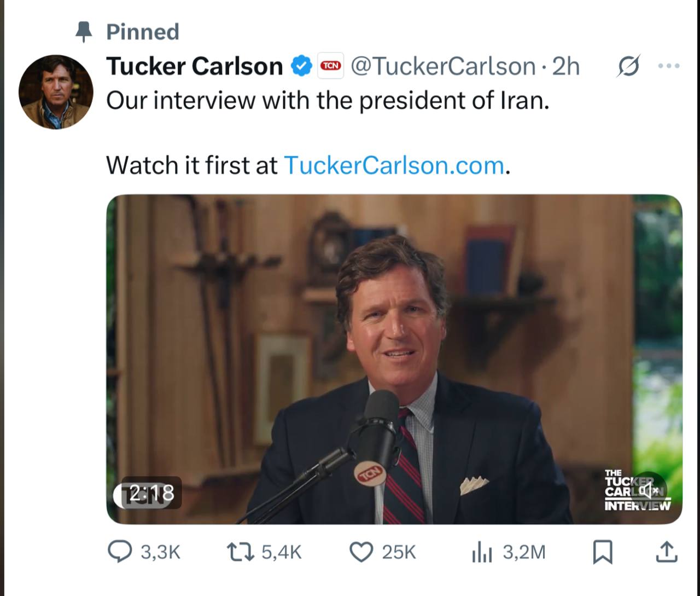Open the profile avatar picture
700x596 pixels.
tap(56, 92)
